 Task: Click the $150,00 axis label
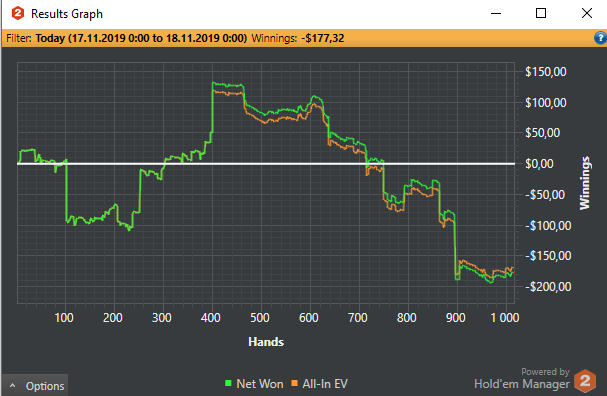tap(545, 72)
